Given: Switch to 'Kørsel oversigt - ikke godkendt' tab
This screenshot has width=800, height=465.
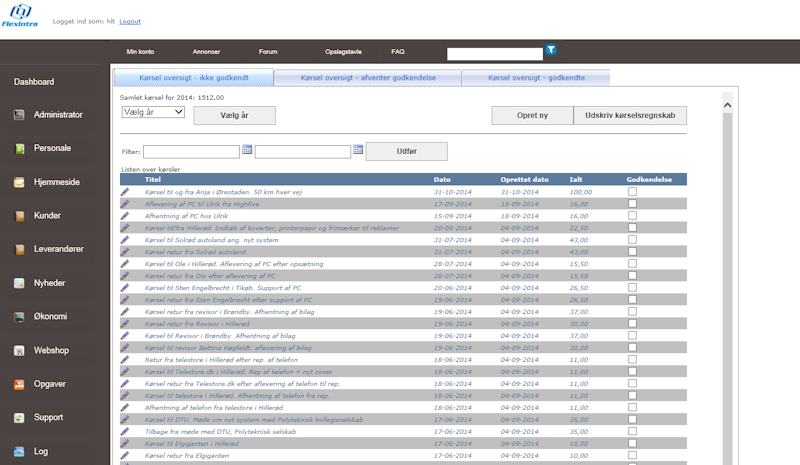Looking at the screenshot, I should click(x=194, y=78).
